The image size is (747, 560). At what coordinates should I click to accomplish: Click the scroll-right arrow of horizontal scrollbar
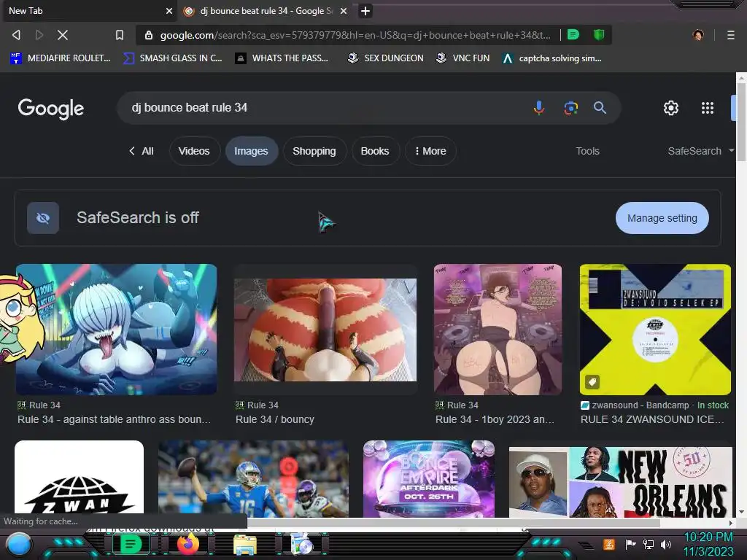point(731,523)
